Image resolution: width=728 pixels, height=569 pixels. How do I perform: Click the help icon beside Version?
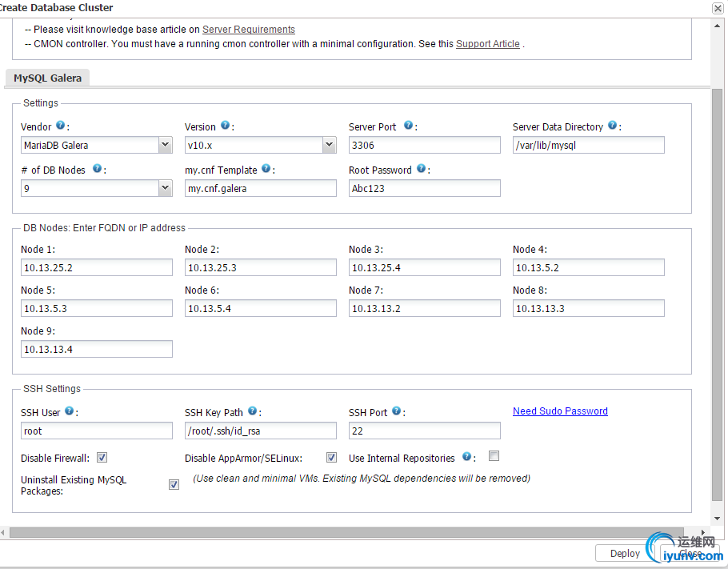225,126
